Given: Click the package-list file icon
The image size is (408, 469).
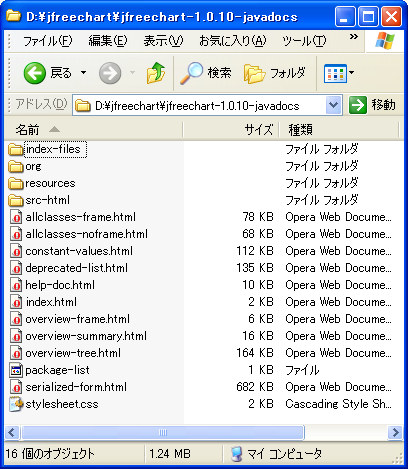Looking at the screenshot, I should tap(16, 370).
